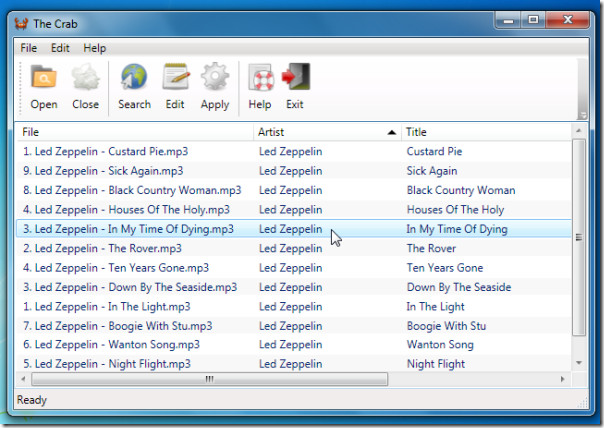Click Led Zeppelin artist cell in Custard Pie row
Viewport: 604px width, 428px height.
(x=290, y=151)
